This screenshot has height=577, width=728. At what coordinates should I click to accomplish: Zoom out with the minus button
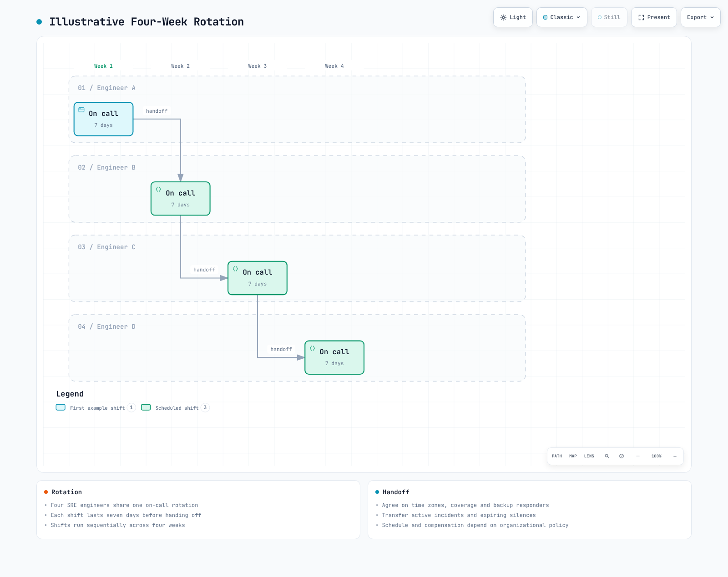(x=638, y=456)
